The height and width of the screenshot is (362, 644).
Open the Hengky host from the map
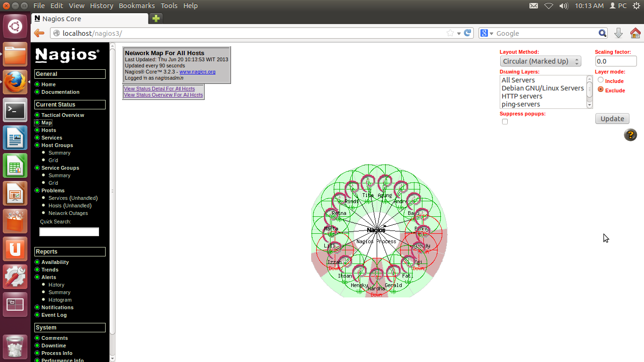click(x=360, y=274)
